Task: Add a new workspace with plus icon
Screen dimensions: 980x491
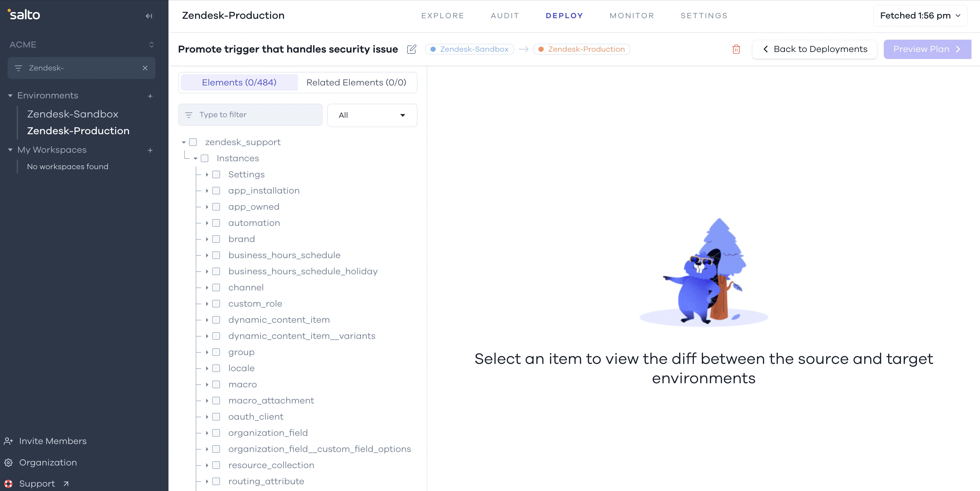Action: click(x=150, y=150)
